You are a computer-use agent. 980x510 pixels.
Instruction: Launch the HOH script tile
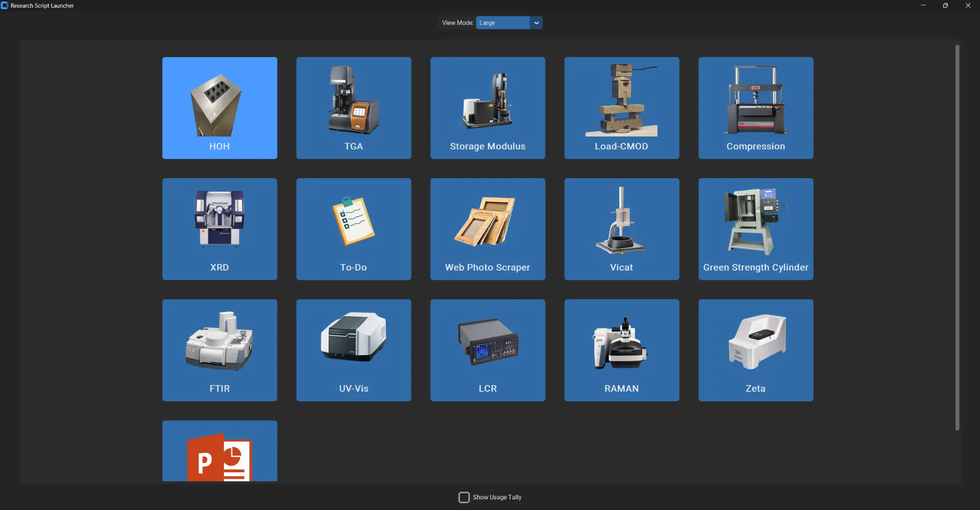(219, 108)
